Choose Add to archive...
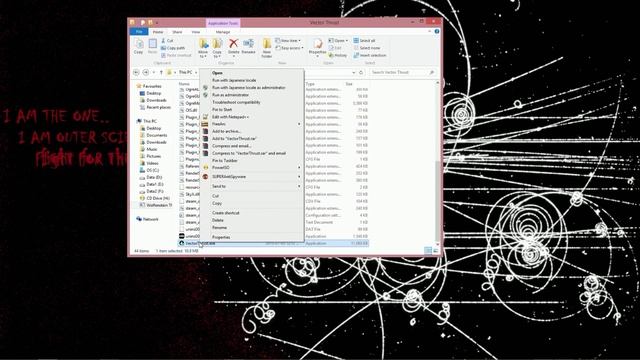 (x=226, y=131)
